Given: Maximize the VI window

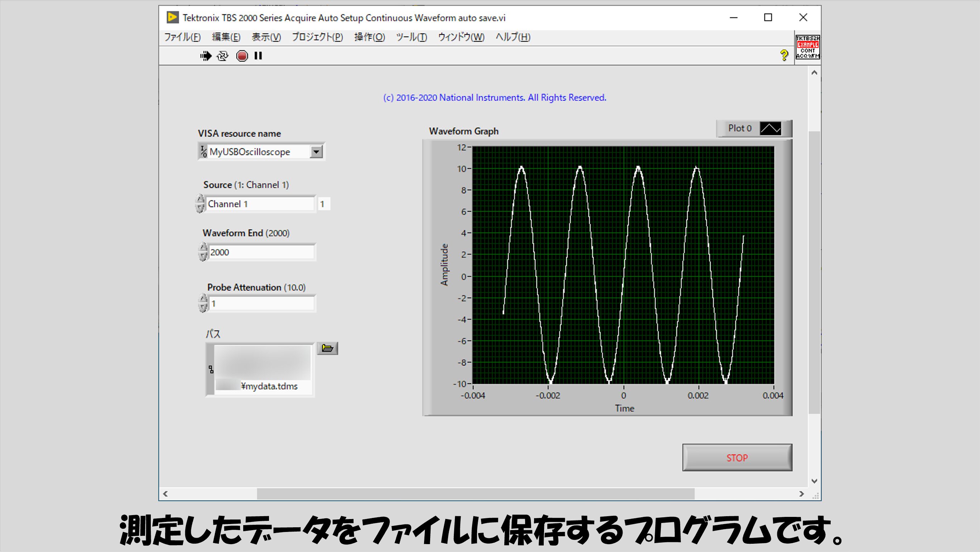Looking at the screenshot, I should (x=768, y=18).
